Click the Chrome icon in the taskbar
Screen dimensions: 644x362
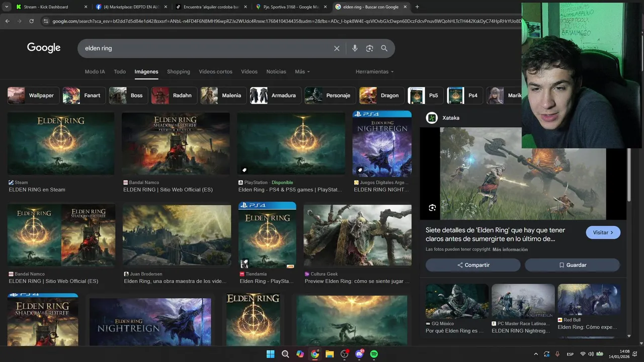314,354
